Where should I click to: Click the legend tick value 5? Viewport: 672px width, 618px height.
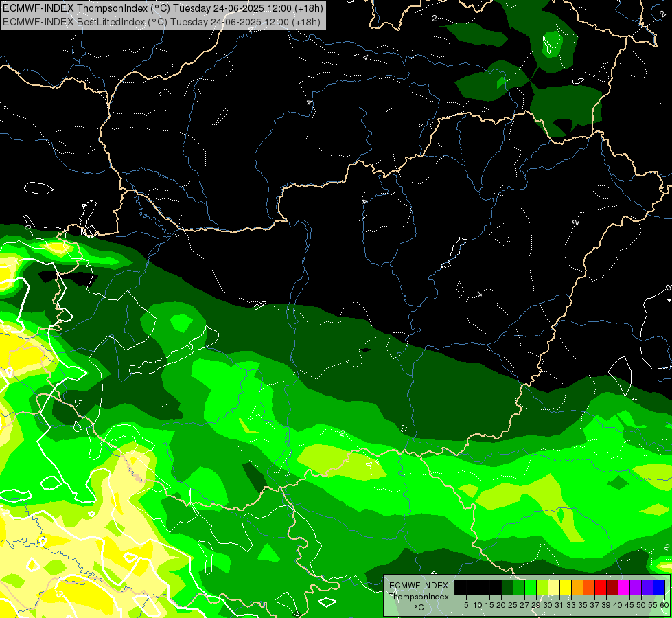pyautogui.click(x=466, y=605)
